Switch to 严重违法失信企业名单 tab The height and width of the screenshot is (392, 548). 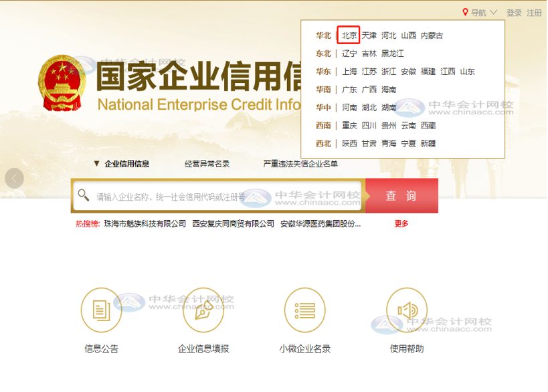(x=300, y=164)
